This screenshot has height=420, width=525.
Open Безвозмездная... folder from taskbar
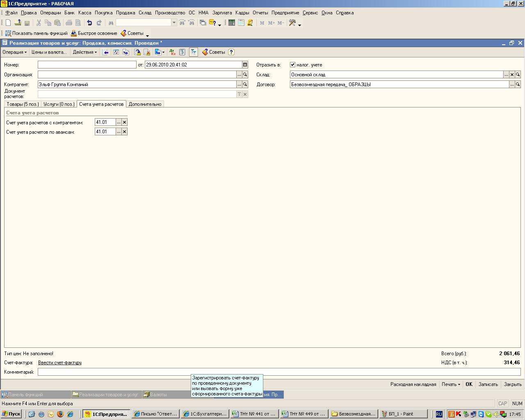coord(354,414)
